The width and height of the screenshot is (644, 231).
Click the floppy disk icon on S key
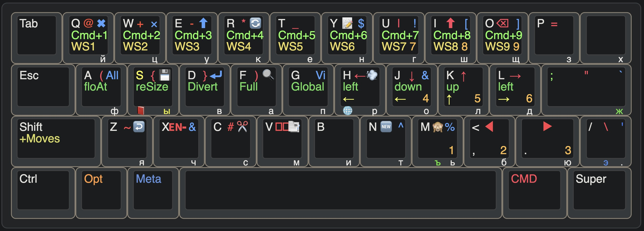pyautogui.click(x=165, y=75)
